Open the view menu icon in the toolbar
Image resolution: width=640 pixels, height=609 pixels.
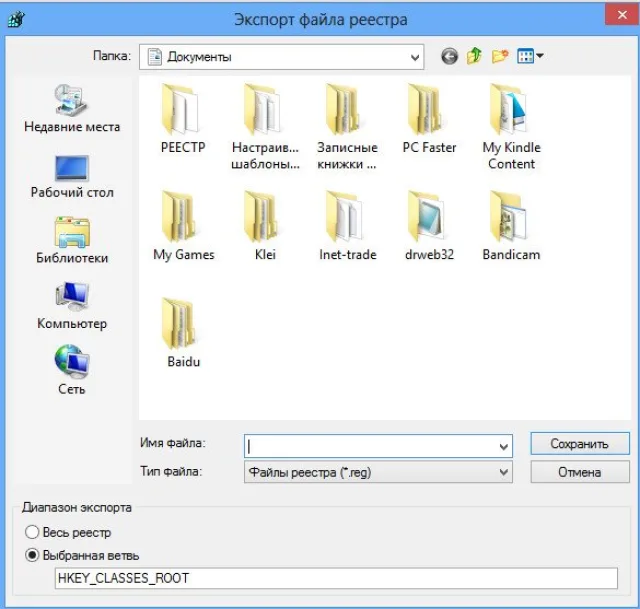530,56
